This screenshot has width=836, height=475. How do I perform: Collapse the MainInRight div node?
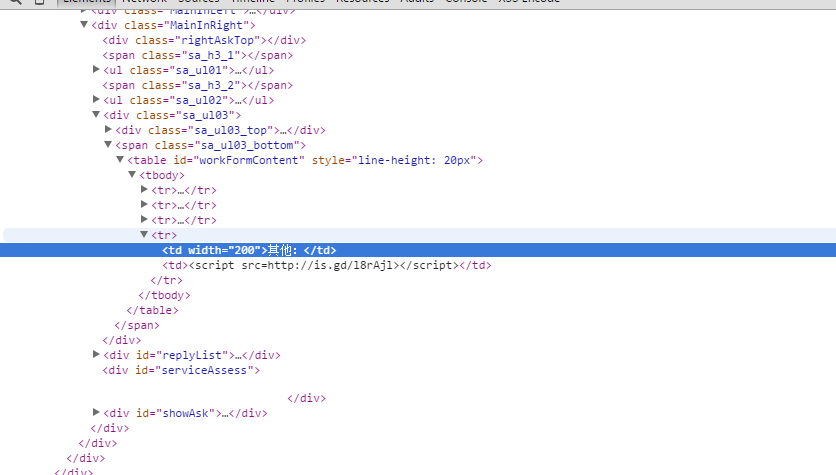(84, 25)
